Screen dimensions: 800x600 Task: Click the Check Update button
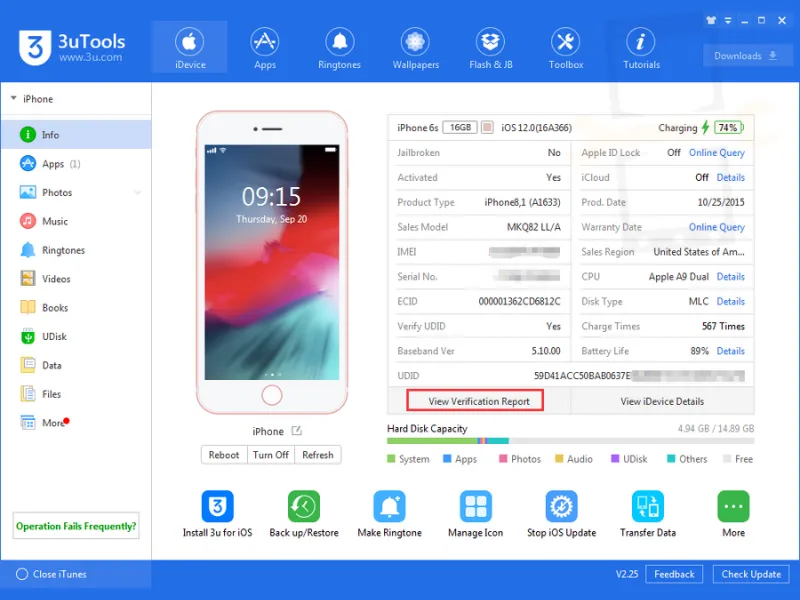(751, 574)
